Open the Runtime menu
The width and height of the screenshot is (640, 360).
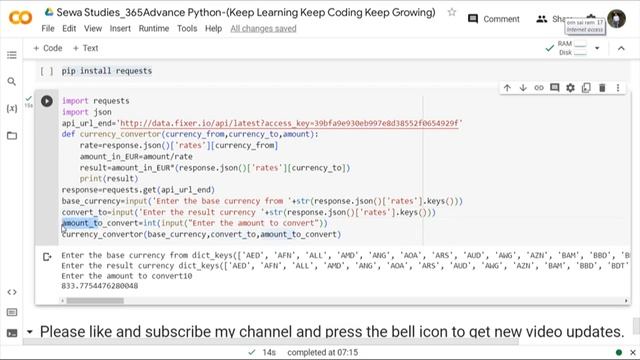153,29
